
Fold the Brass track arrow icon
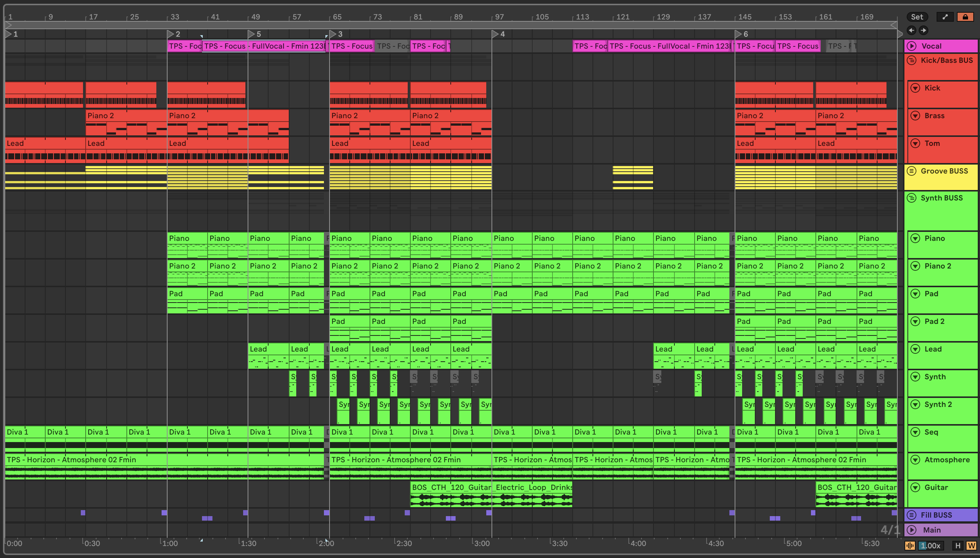[x=915, y=116]
